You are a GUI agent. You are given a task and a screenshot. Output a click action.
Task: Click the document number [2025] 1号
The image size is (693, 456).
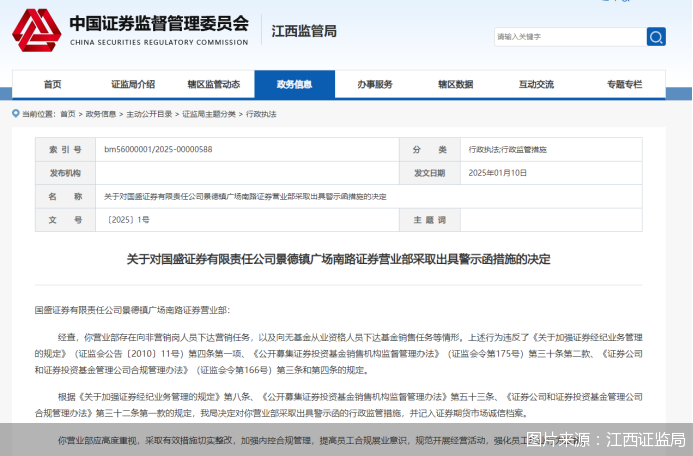(127, 220)
